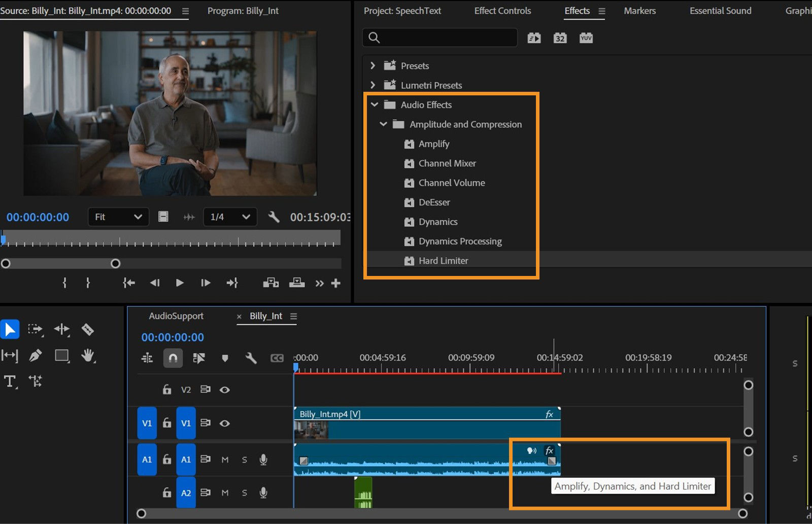Select the Hand tool
This screenshot has height=524, width=812.
point(87,356)
